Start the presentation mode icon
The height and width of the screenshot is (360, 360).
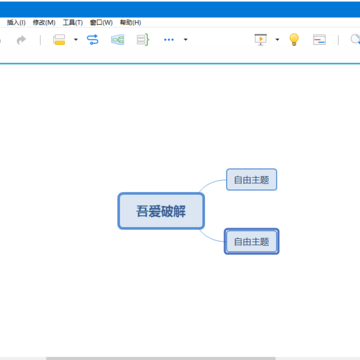click(x=261, y=40)
